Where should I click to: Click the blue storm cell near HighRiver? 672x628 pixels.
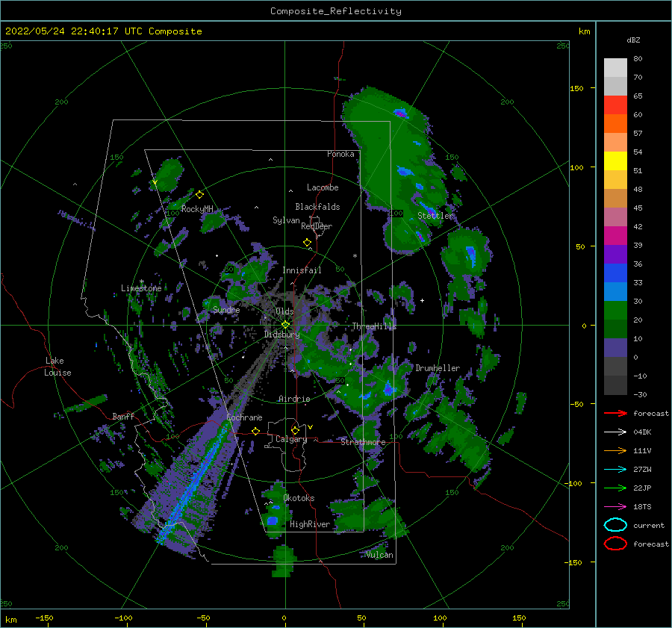point(273,520)
